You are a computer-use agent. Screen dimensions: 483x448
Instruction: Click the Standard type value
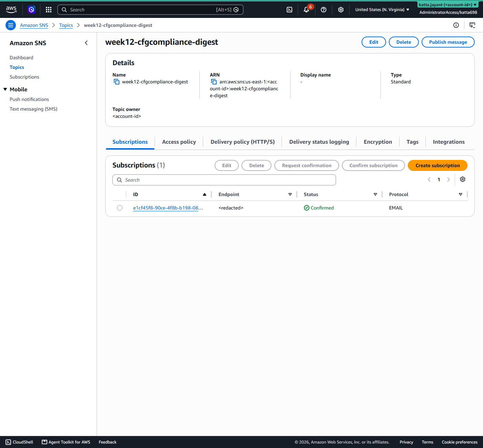(x=401, y=82)
